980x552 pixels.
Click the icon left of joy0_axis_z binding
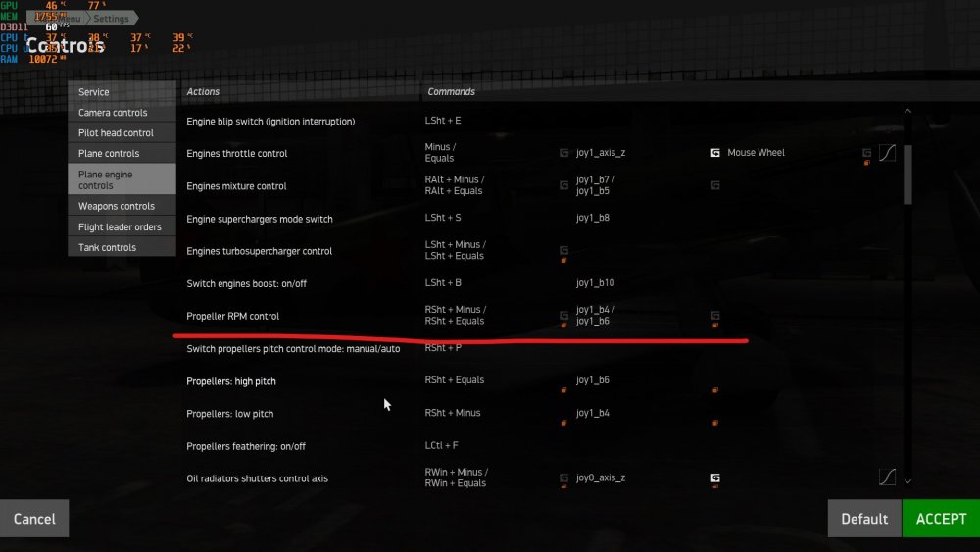coord(563,478)
